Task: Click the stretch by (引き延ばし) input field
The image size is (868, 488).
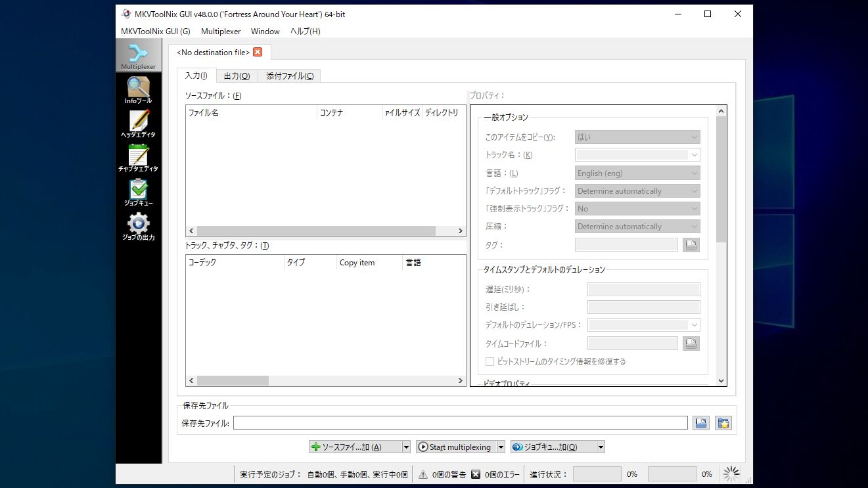Action: pyautogui.click(x=644, y=307)
